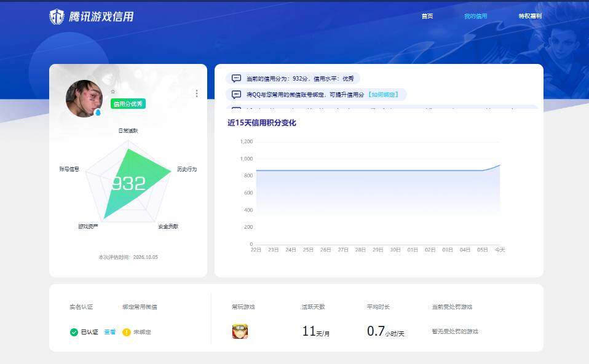The height and width of the screenshot is (364, 589).
Task: Click the 游戏资产 radar label
Action: click(88, 226)
